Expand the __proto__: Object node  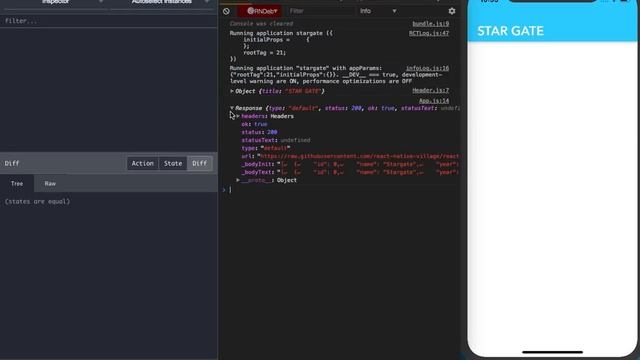[x=238, y=180]
